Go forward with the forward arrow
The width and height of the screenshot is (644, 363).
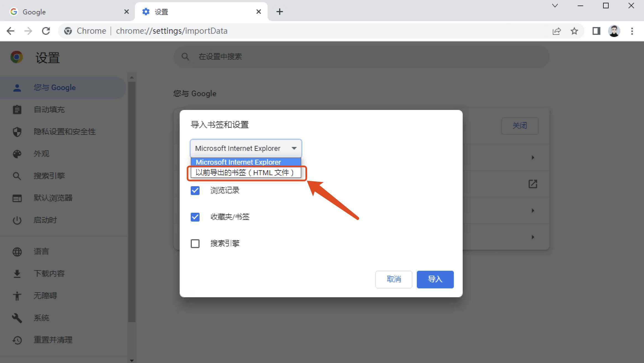point(28,31)
